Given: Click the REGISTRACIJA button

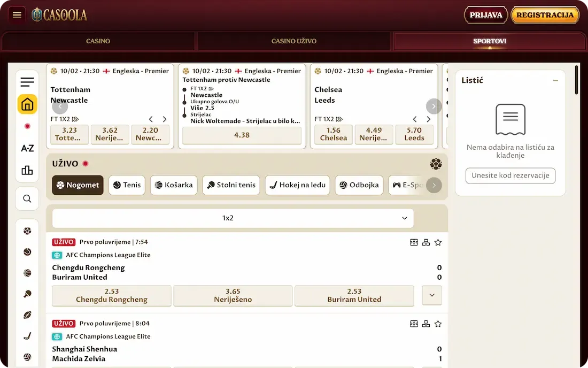Looking at the screenshot, I should (545, 15).
